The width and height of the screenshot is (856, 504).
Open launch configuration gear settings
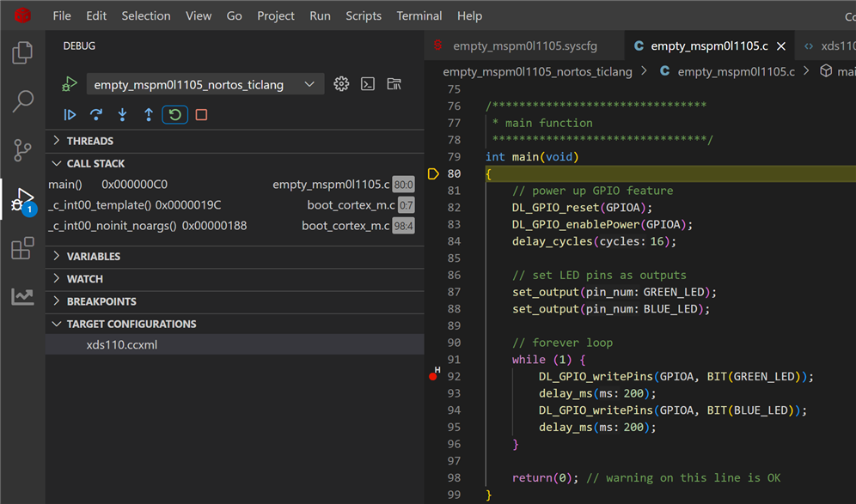341,84
